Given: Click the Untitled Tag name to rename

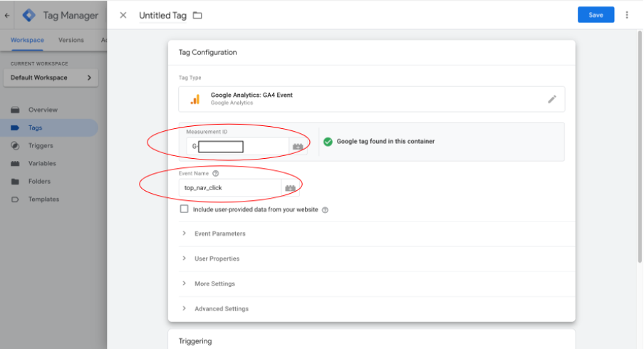Looking at the screenshot, I should pyautogui.click(x=162, y=16).
